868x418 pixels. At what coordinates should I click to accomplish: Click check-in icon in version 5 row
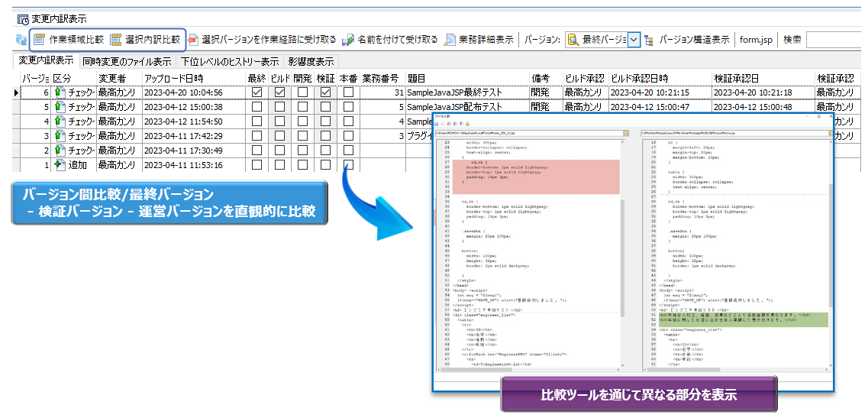(x=60, y=107)
